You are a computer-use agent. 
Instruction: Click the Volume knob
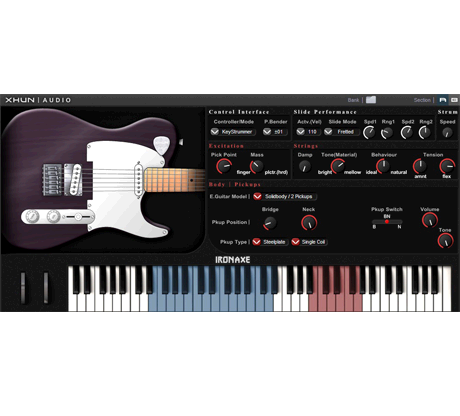tap(430, 220)
